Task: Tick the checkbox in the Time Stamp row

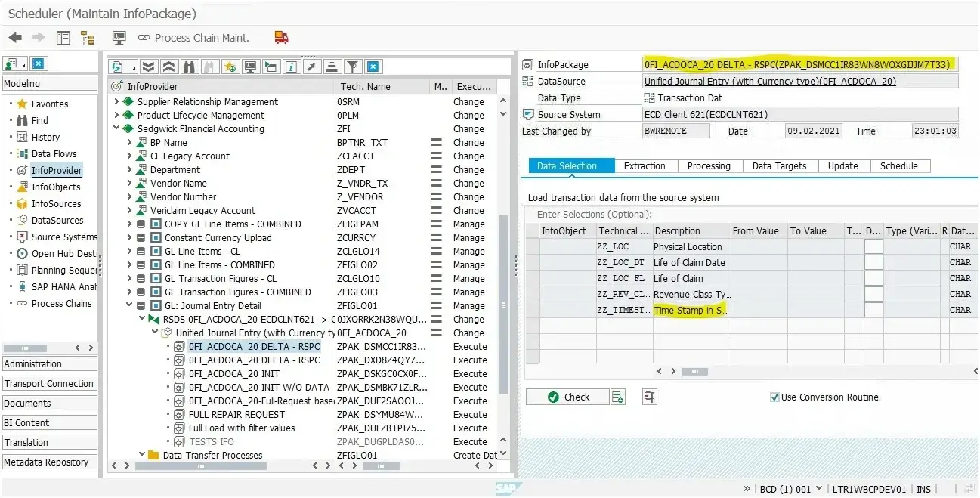Action: [873, 310]
